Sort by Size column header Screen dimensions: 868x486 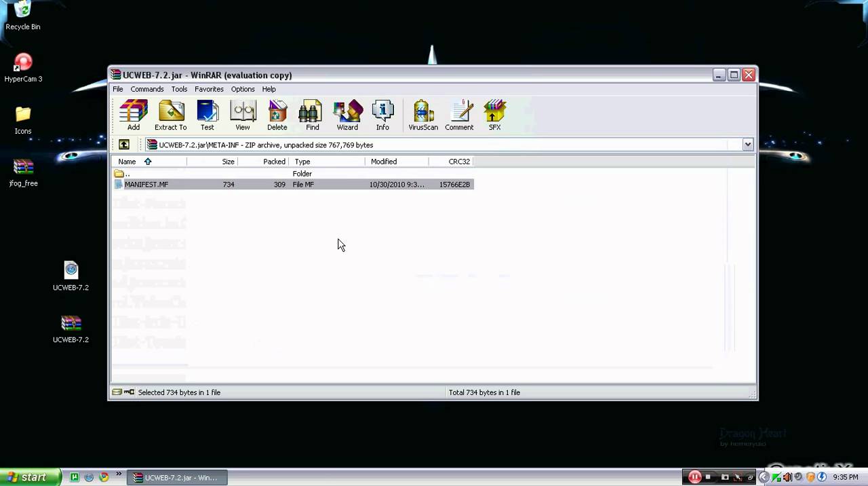tap(212, 162)
